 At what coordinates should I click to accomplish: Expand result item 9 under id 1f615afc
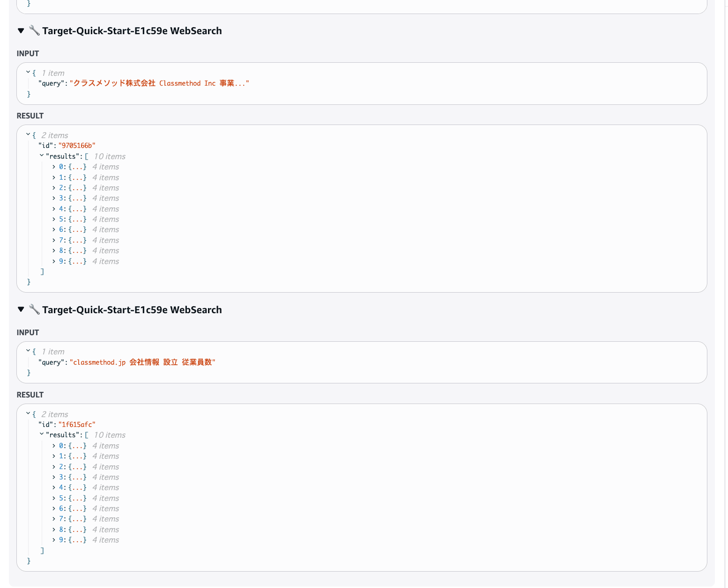54,540
